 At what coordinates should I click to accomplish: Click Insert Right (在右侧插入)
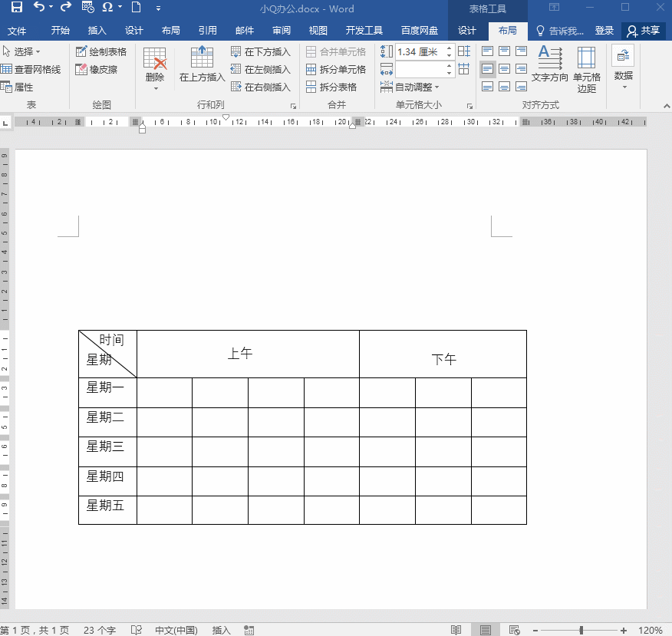pyautogui.click(x=261, y=87)
